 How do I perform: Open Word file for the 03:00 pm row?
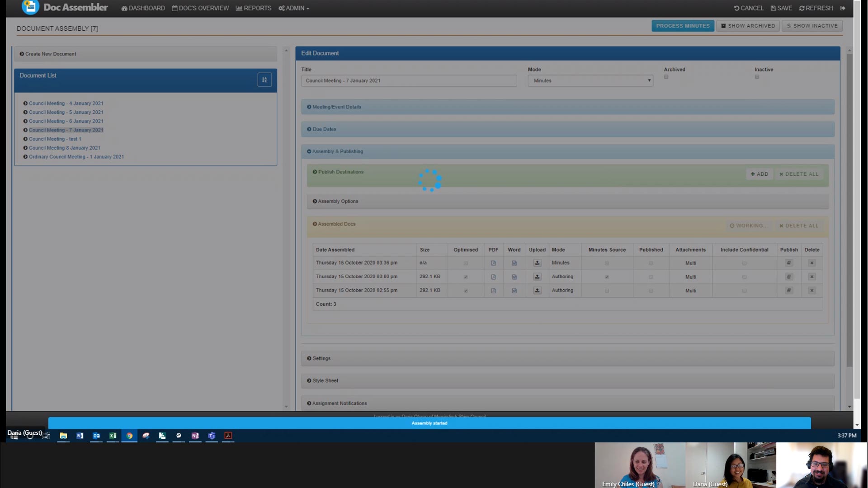[x=514, y=277]
